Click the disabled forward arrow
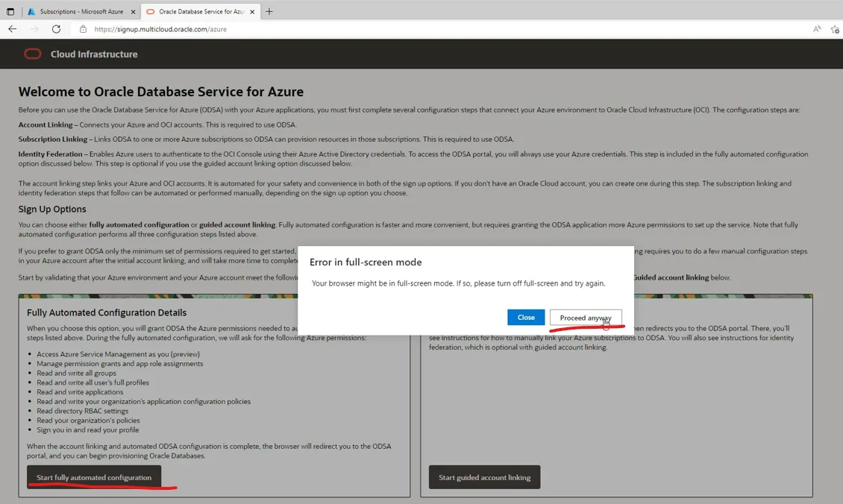 tap(34, 29)
